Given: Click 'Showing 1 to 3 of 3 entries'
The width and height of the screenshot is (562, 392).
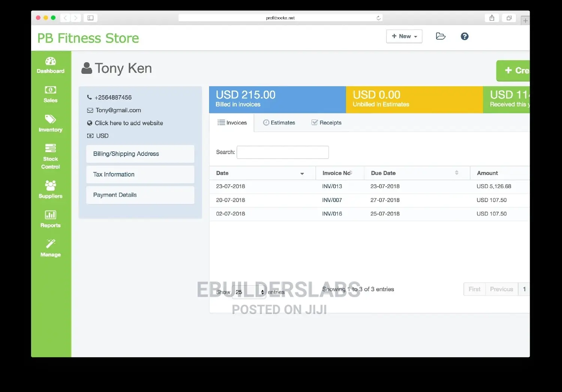Looking at the screenshot, I should (x=358, y=289).
